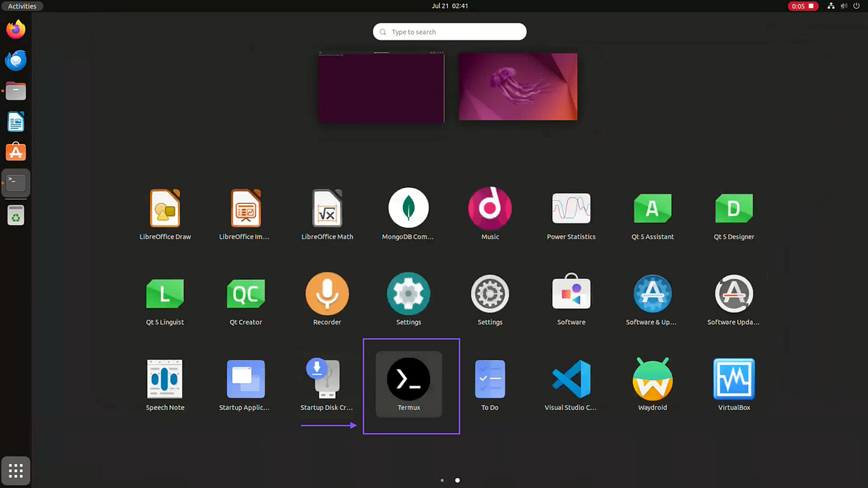Viewport: 868px width, 488px height.
Task: Launch the Waydroid app
Action: pos(652,378)
